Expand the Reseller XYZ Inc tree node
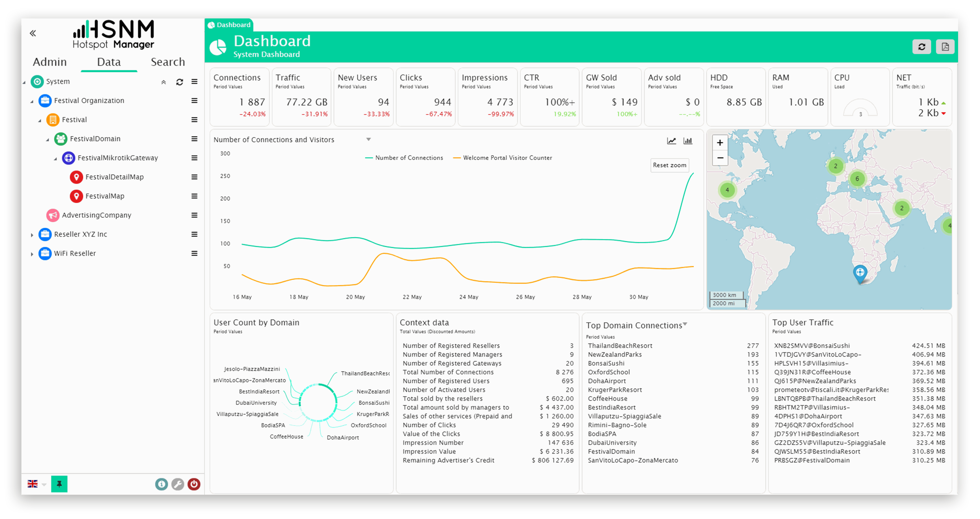 [32, 235]
